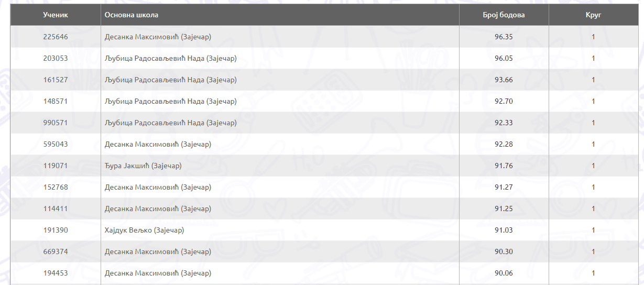
Task: Click student ID 595043
Action: point(56,144)
